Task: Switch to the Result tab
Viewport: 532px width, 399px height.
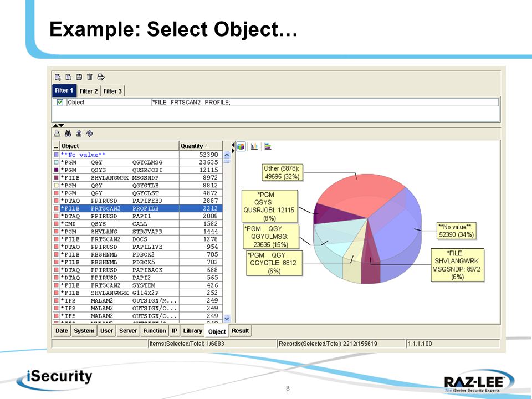Action: [240, 331]
